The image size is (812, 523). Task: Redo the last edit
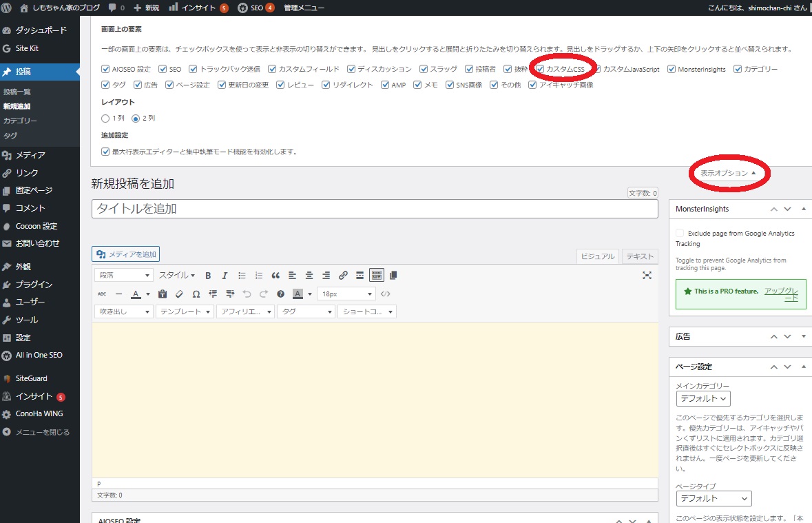pyautogui.click(x=264, y=294)
